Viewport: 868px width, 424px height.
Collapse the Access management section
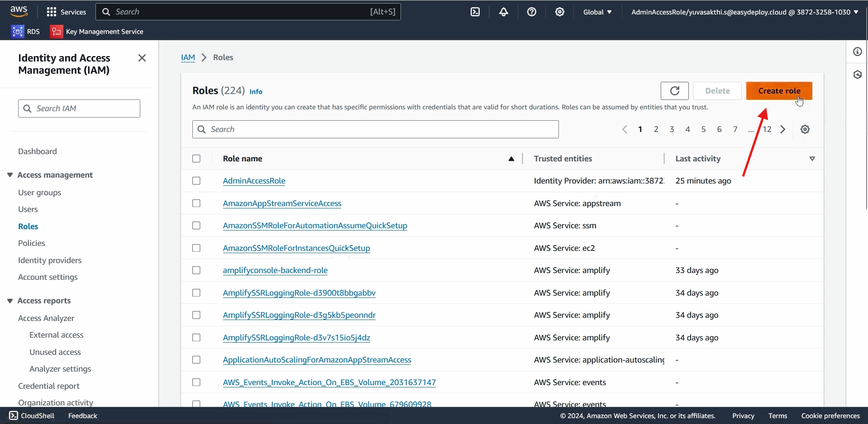10,175
